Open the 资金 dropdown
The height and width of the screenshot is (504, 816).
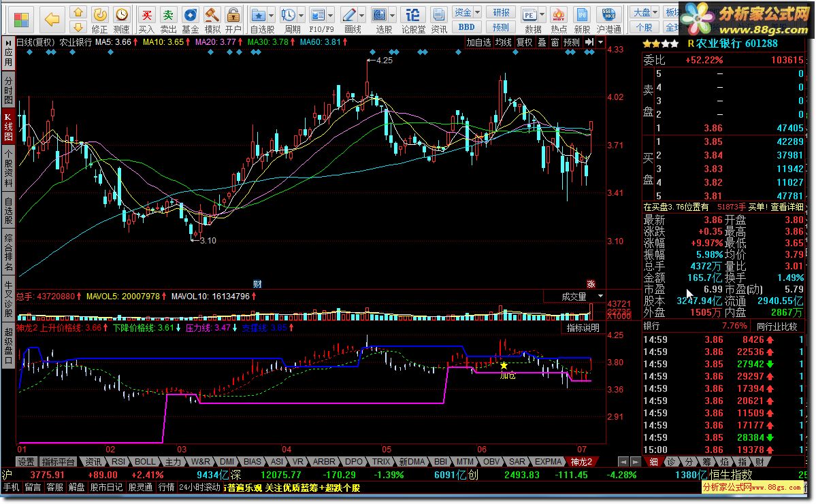466,12
